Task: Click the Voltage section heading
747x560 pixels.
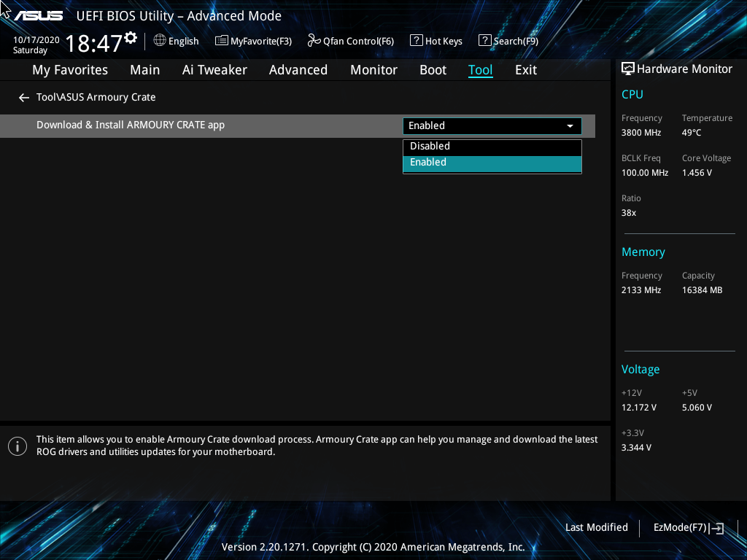Action: [x=640, y=370]
